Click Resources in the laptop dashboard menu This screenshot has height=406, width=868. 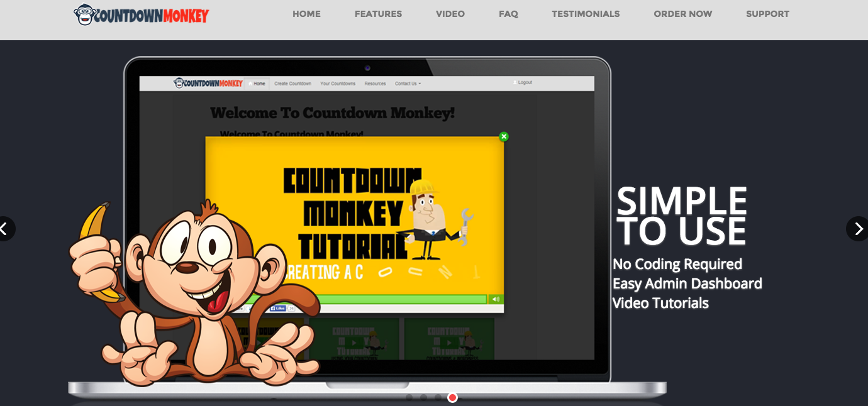coord(375,84)
